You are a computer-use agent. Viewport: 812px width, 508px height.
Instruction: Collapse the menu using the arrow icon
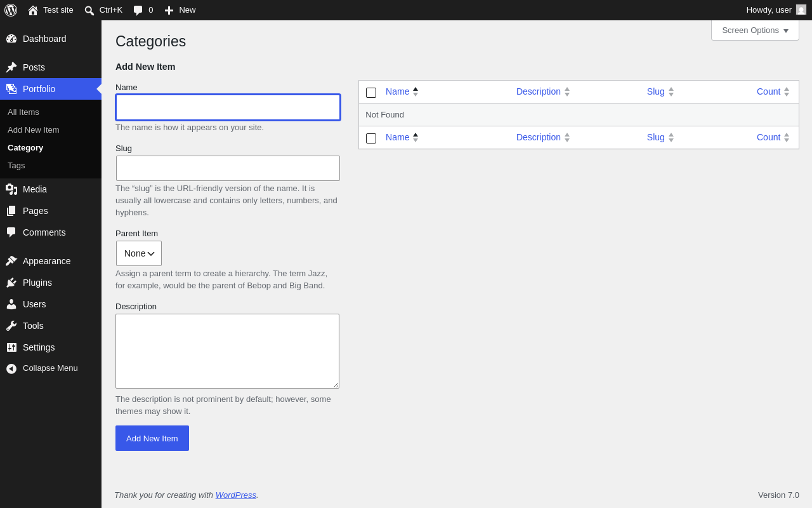point(11,368)
